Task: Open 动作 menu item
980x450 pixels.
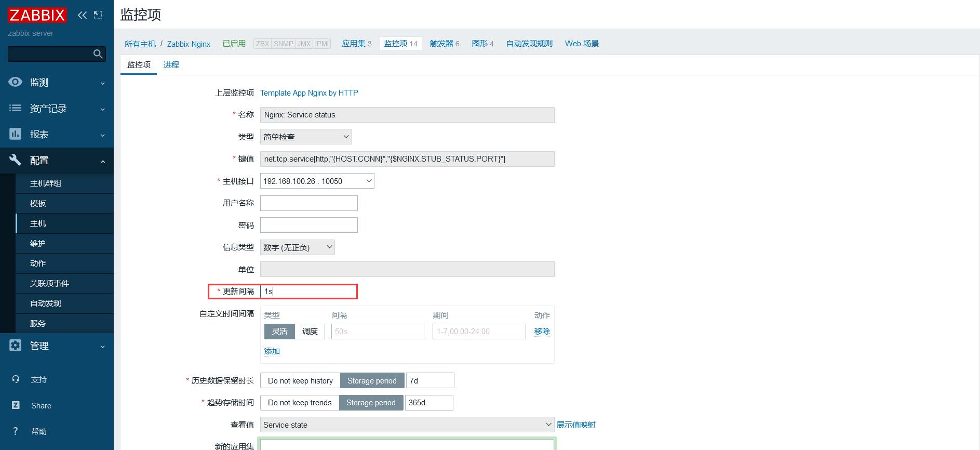Action: 64,263
